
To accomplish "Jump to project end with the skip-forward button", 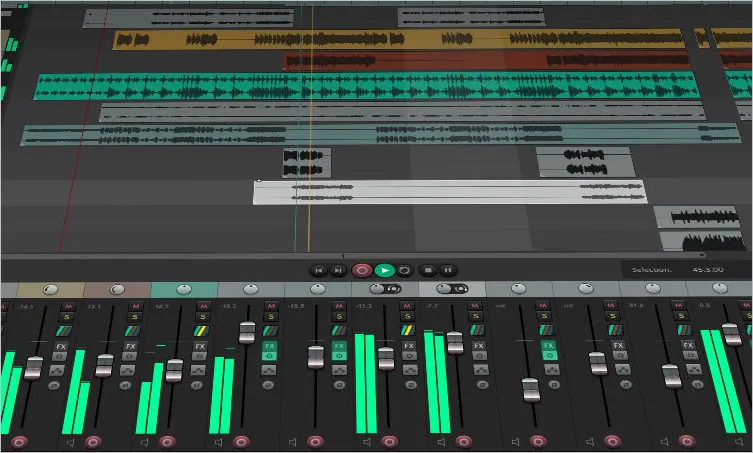I will point(338,270).
